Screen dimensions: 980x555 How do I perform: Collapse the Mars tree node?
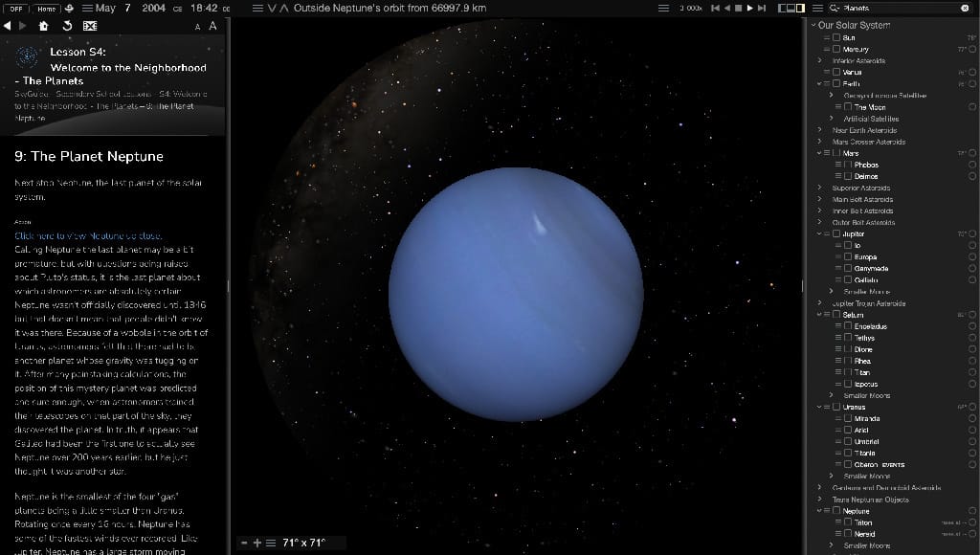(819, 153)
